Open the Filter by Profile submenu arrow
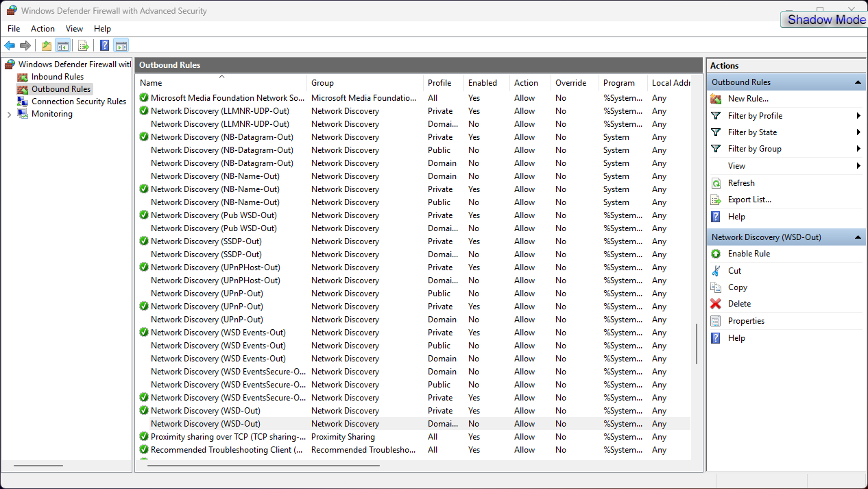Screen dimensions: 868x489 click(858, 116)
